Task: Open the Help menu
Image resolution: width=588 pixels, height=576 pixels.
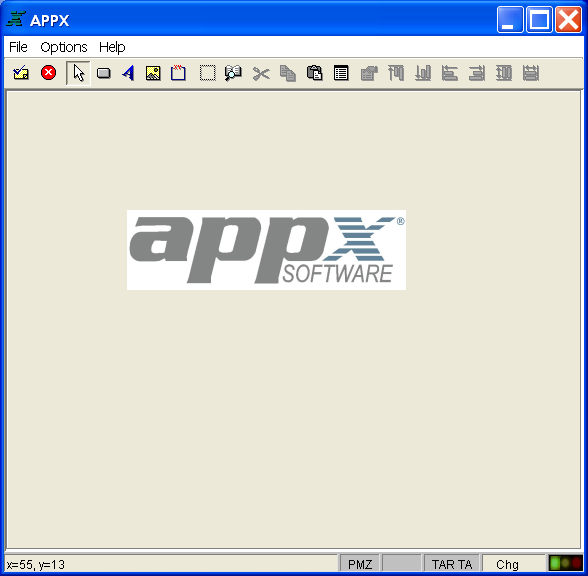Action: click(112, 47)
